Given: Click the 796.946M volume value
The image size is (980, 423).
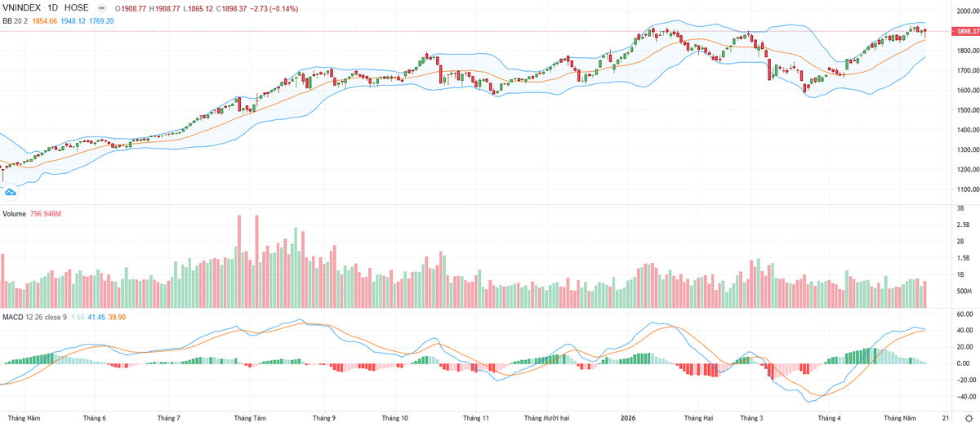Looking at the screenshot, I should [x=46, y=214].
